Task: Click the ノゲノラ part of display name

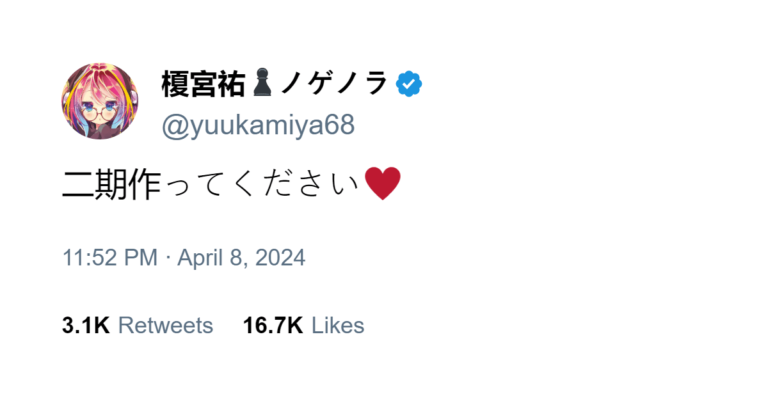Action: pos(335,84)
